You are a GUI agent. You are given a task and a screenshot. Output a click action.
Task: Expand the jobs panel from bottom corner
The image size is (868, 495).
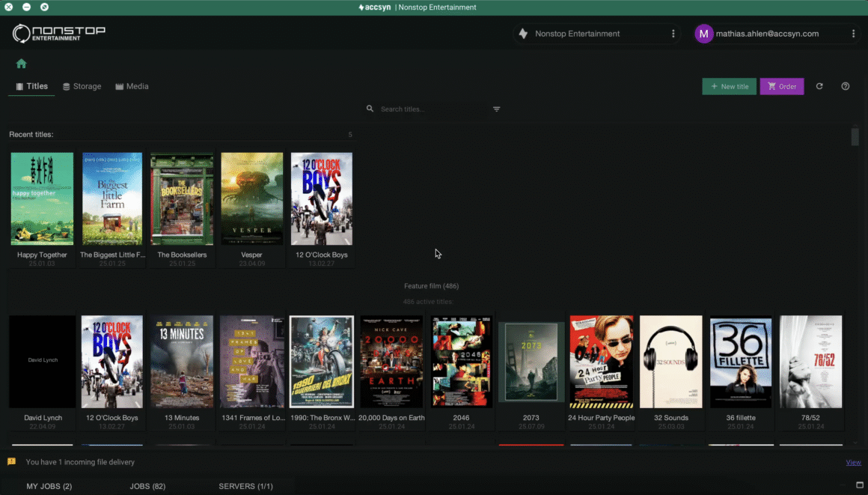[x=859, y=485]
